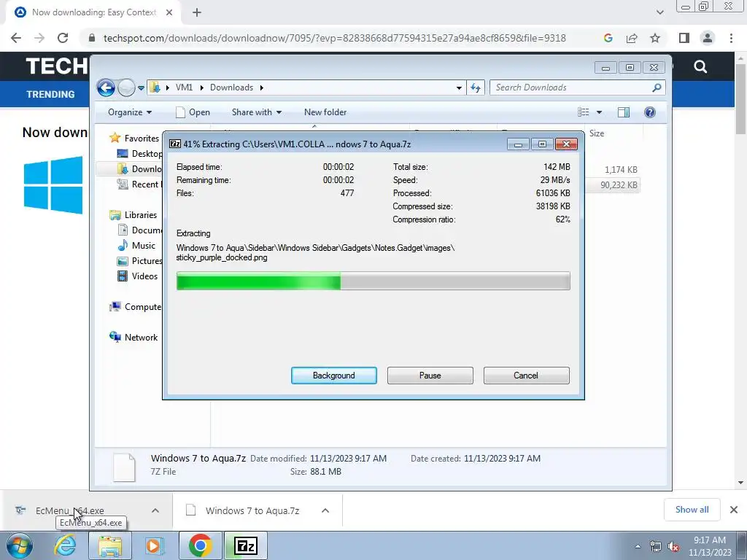This screenshot has width=747, height=560.
Task: Switch to Chrome in the taskbar
Action: pyautogui.click(x=201, y=546)
